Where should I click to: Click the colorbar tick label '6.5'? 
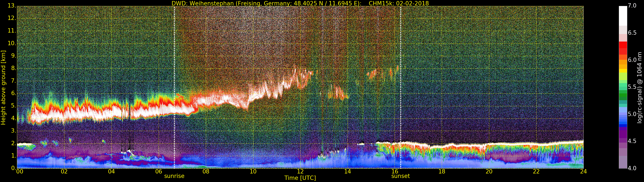pos(632,33)
